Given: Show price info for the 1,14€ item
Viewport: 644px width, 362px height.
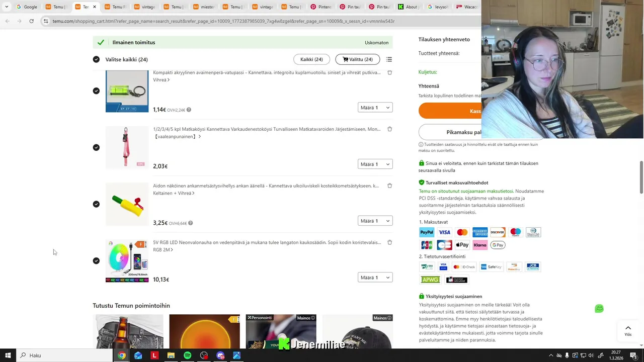Looking at the screenshot, I should coord(189,110).
